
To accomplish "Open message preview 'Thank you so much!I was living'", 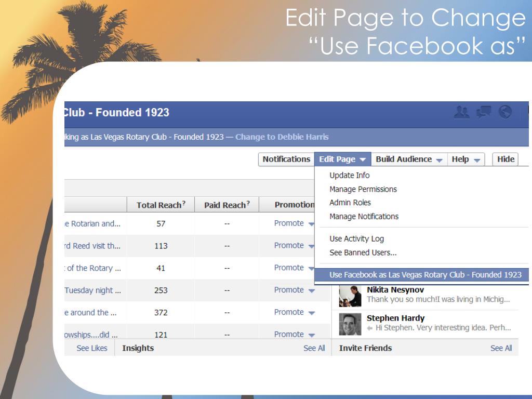I will (438, 299).
